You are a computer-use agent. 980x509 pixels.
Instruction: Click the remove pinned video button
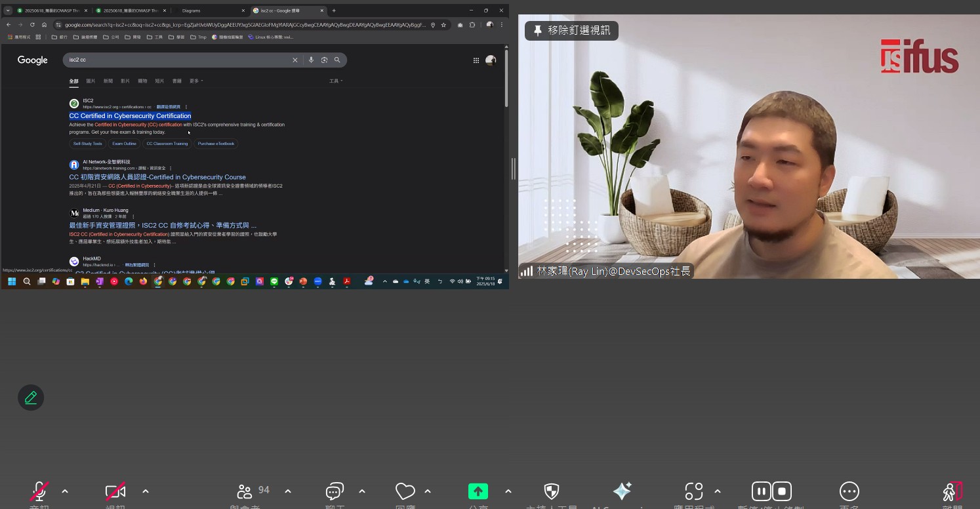571,30
